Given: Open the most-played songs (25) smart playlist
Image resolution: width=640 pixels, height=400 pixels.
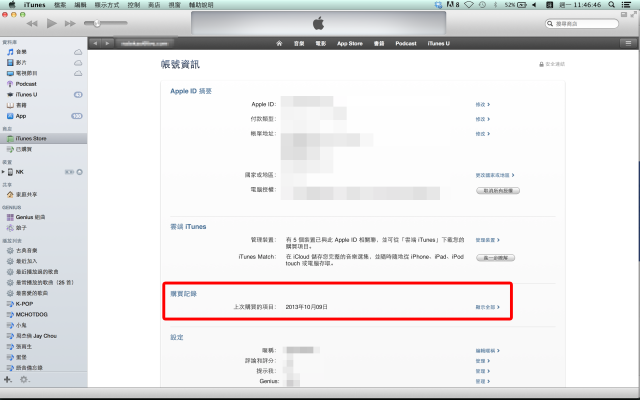Looking at the screenshot, I should pyautogui.click(x=44, y=282).
